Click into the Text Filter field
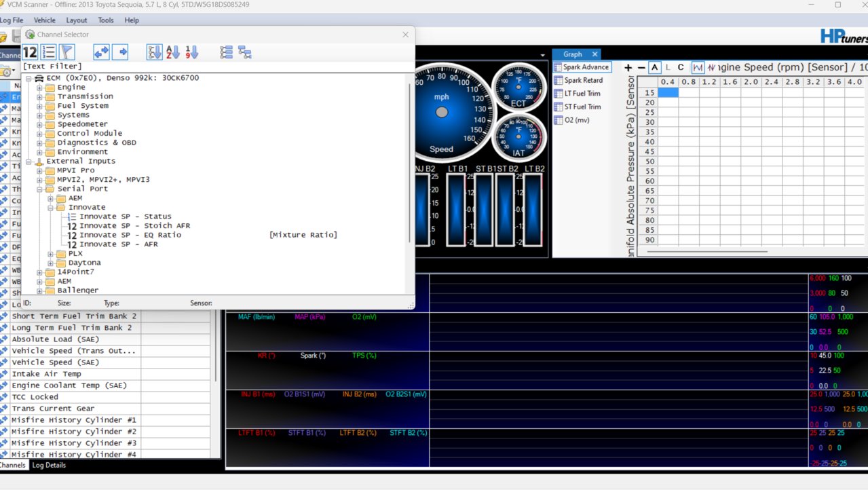 tap(217, 67)
